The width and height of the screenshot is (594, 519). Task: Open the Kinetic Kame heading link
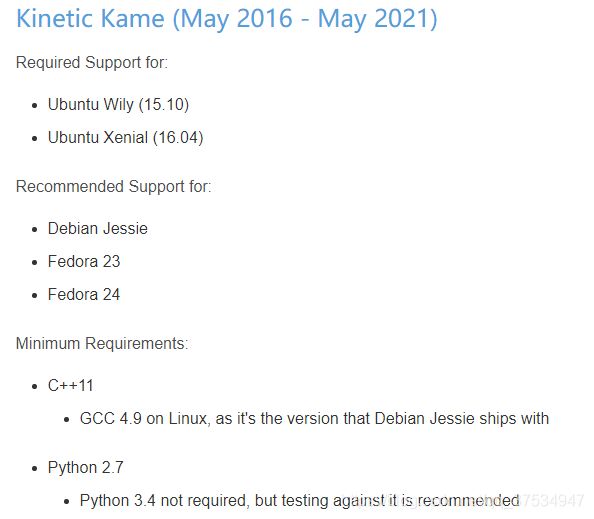point(227,19)
